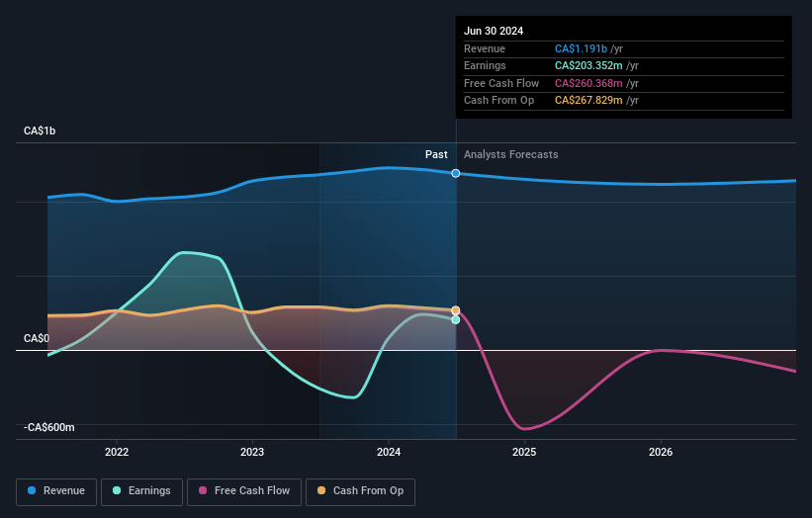The image size is (812, 518).
Task: Click the 2023 x-axis label
Action: tap(252, 452)
